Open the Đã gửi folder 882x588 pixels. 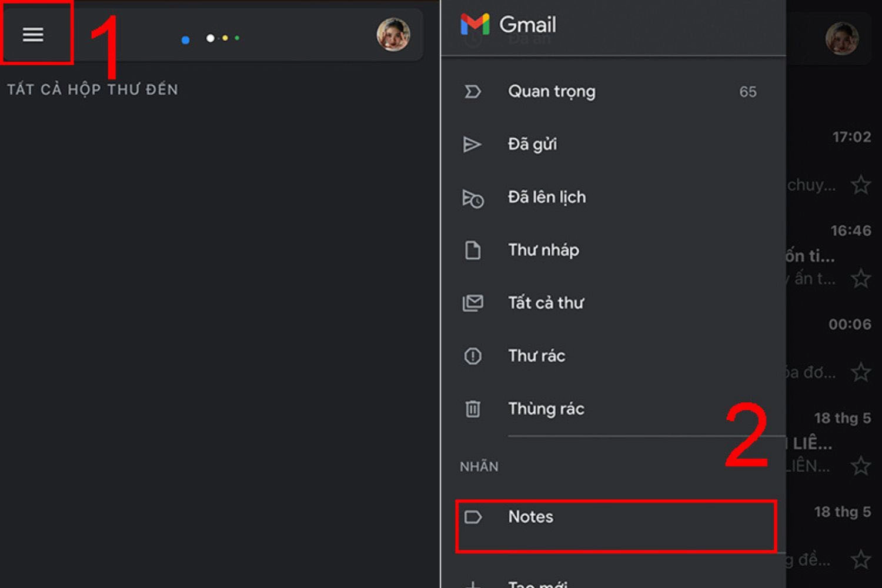[x=613, y=145]
